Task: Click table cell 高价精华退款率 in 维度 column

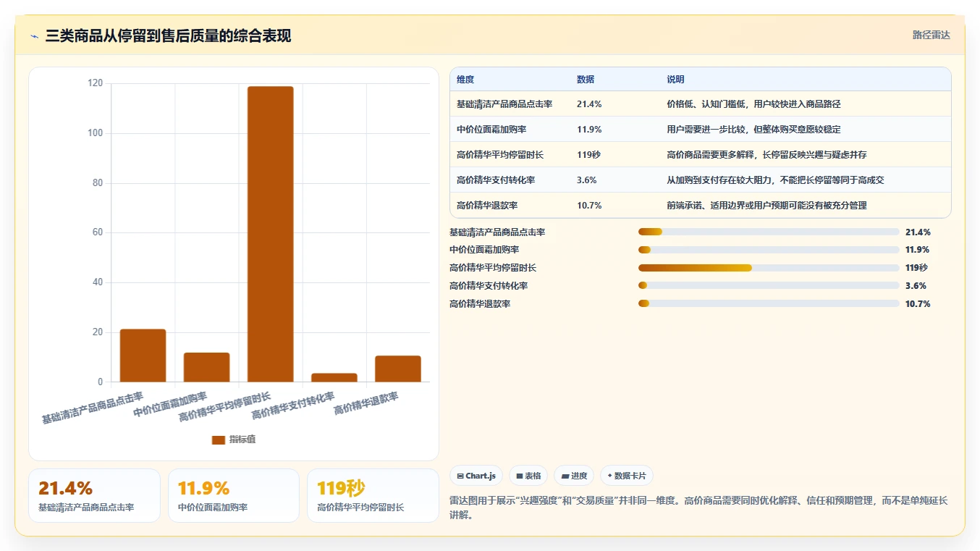Action: tap(487, 206)
